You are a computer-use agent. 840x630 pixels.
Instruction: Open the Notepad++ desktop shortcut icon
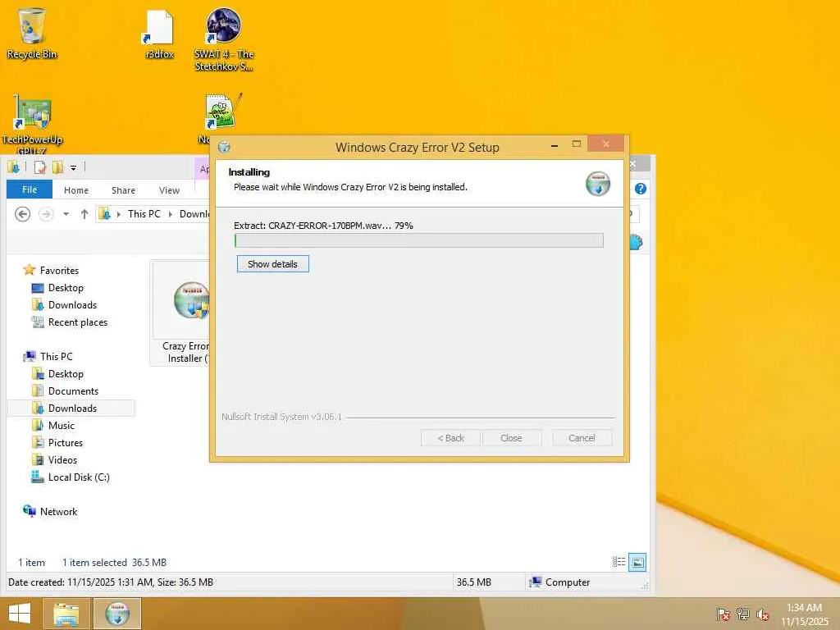point(222,113)
